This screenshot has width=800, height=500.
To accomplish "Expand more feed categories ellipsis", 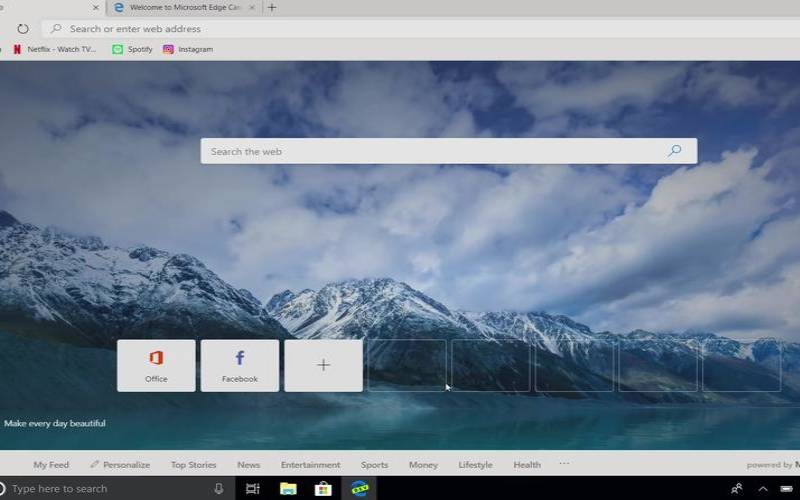I will click(x=564, y=464).
